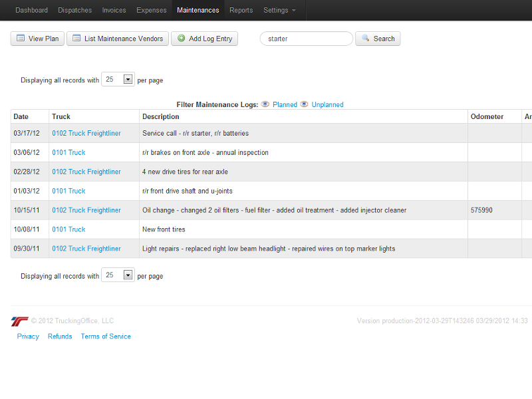Expand the Settings menu

point(279,10)
